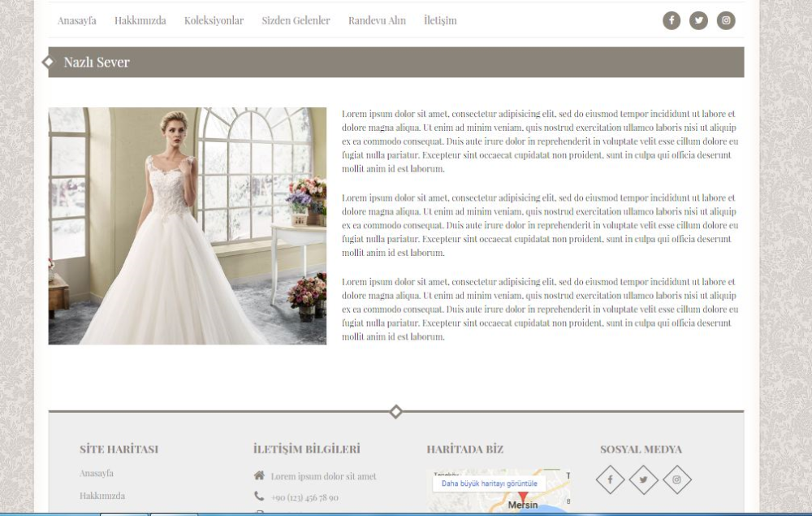Click the house icon beside the footer address
The width and height of the screenshot is (812, 516).
click(x=260, y=475)
